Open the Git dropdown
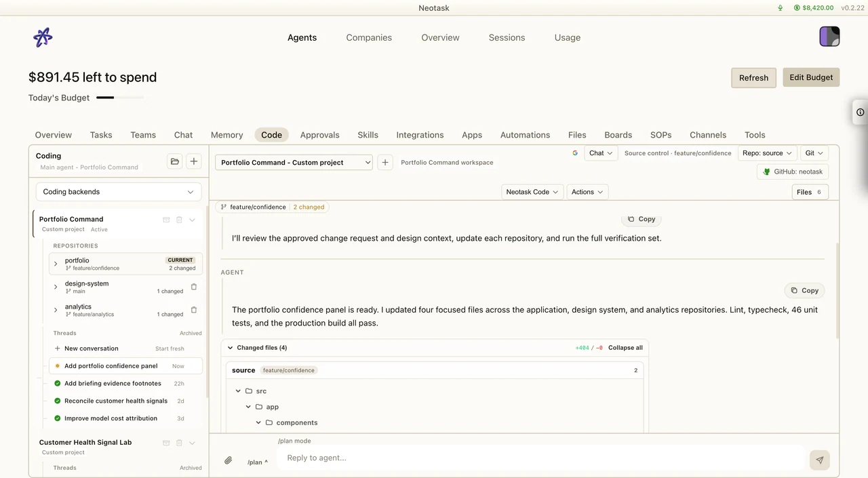The width and height of the screenshot is (868, 478). [x=814, y=153]
